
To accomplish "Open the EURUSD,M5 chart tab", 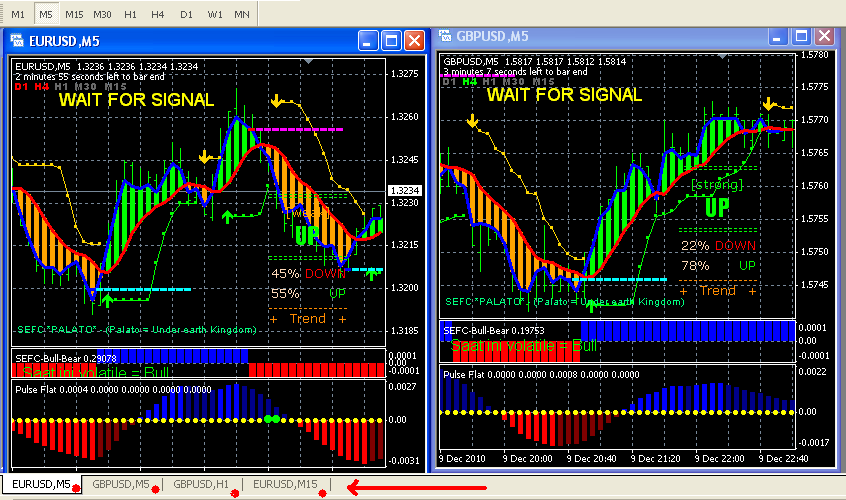I will pyautogui.click(x=42, y=484).
